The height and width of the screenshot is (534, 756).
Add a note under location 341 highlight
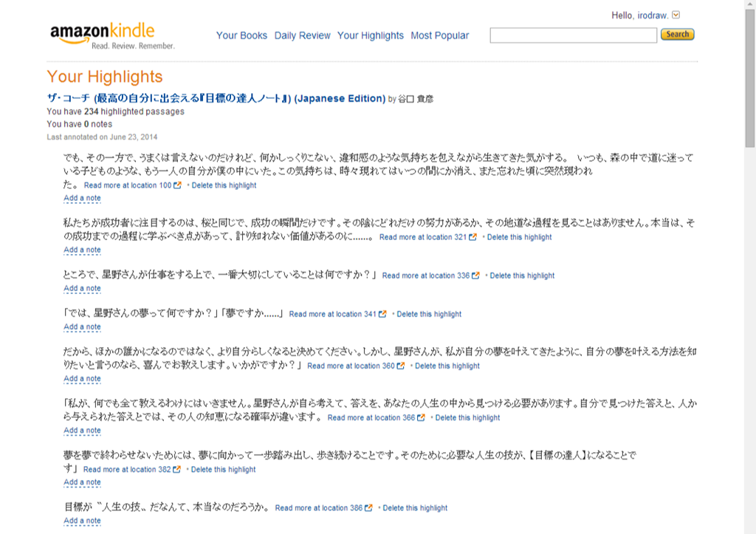coord(83,327)
